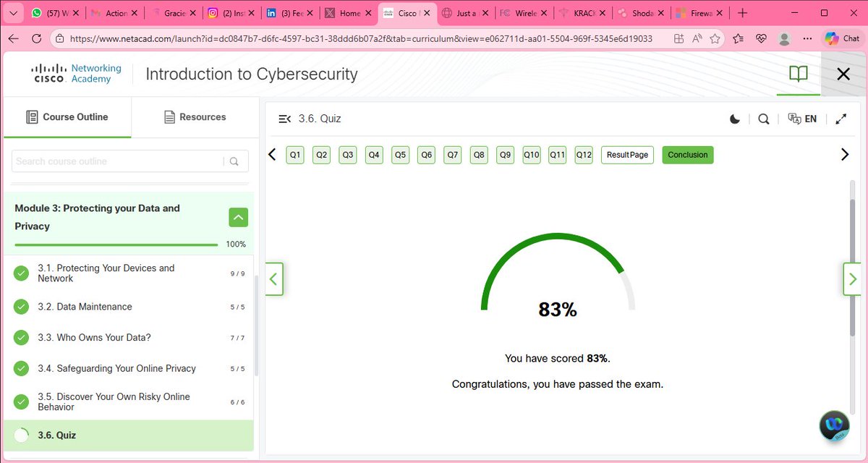This screenshot has width=868, height=463.
Task: Open 3.3 Who Owns Your Data?
Action: [x=129, y=338]
